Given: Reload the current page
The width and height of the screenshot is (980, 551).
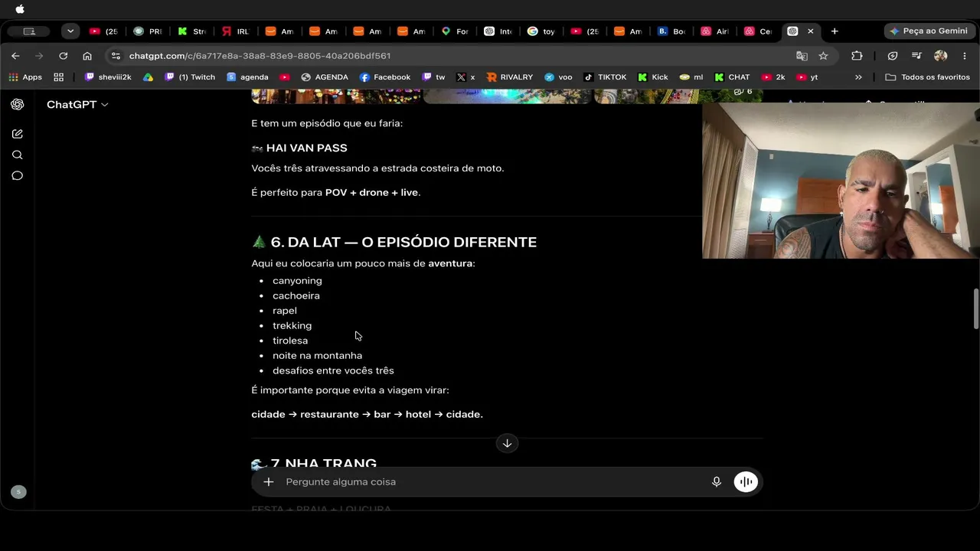Looking at the screenshot, I should tap(64, 56).
